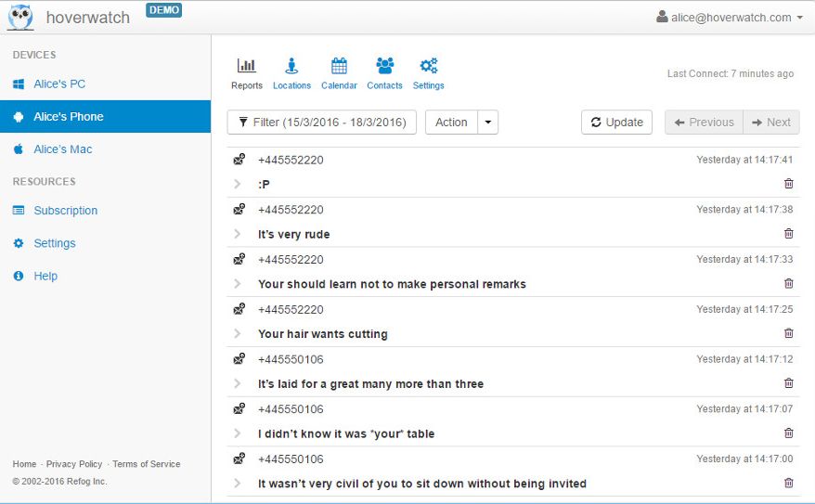Click number +445550106 at 14:17:12
815x504 pixels.
(x=291, y=359)
